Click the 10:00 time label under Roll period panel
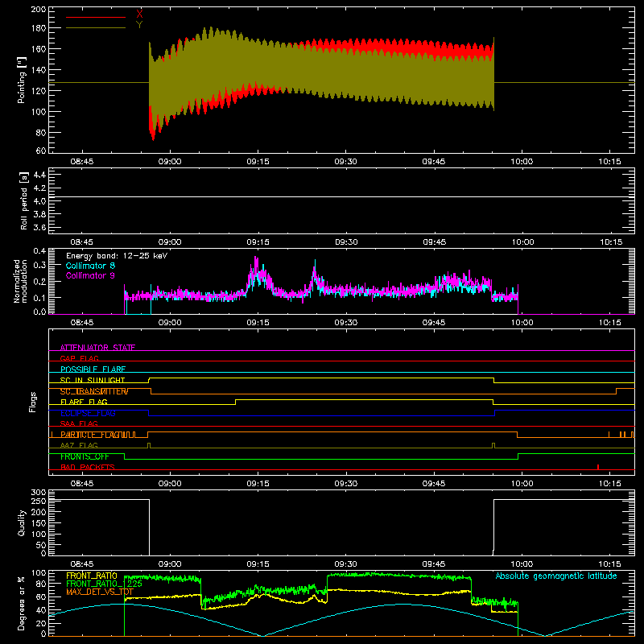 pos(522,242)
